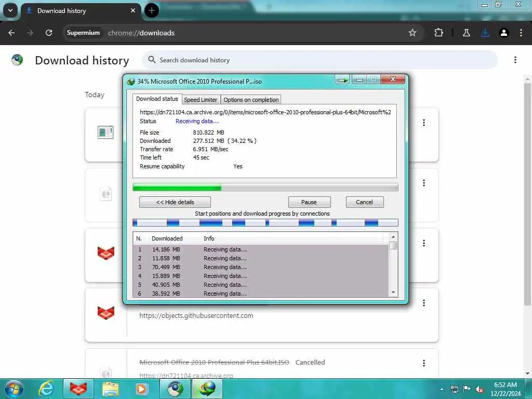
Task: Open the objects.githubusercontent.com link
Action: pyautogui.click(x=196, y=315)
